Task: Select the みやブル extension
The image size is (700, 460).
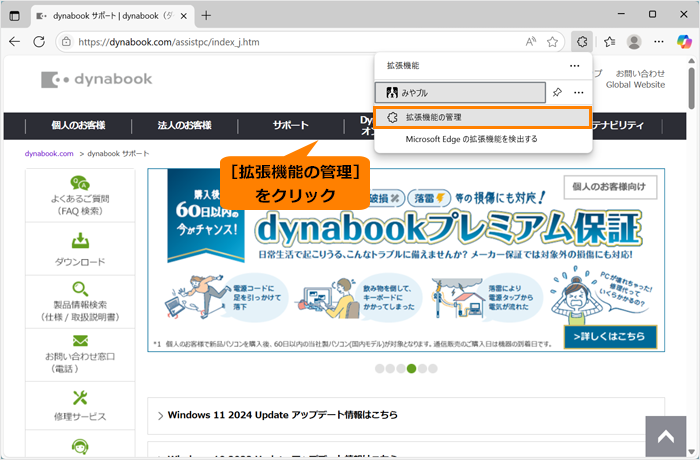Action: coord(460,92)
